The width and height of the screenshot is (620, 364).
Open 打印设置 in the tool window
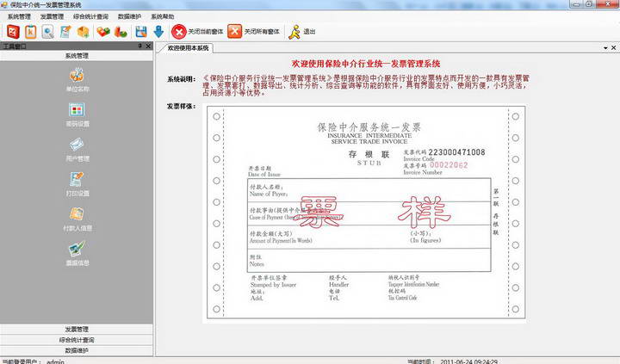[77, 184]
